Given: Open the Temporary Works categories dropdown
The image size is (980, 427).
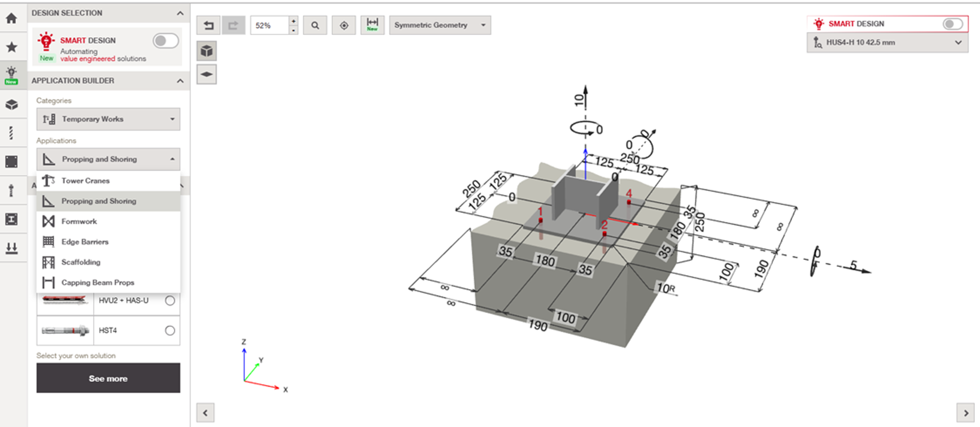Looking at the screenshot, I should pyautogui.click(x=108, y=119).
